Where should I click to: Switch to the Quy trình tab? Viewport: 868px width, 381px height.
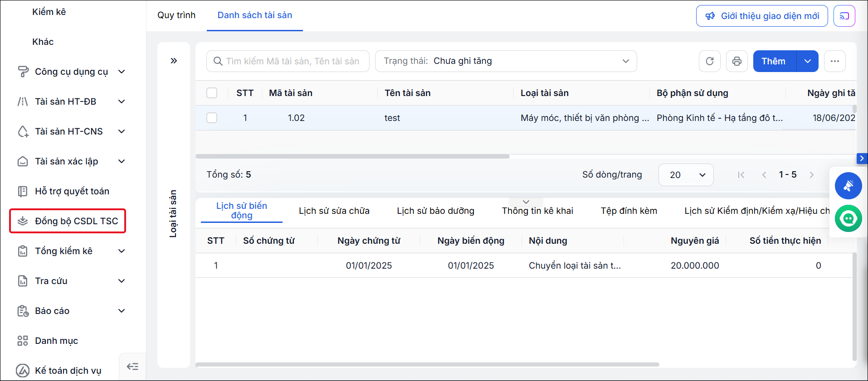[176, 15]
